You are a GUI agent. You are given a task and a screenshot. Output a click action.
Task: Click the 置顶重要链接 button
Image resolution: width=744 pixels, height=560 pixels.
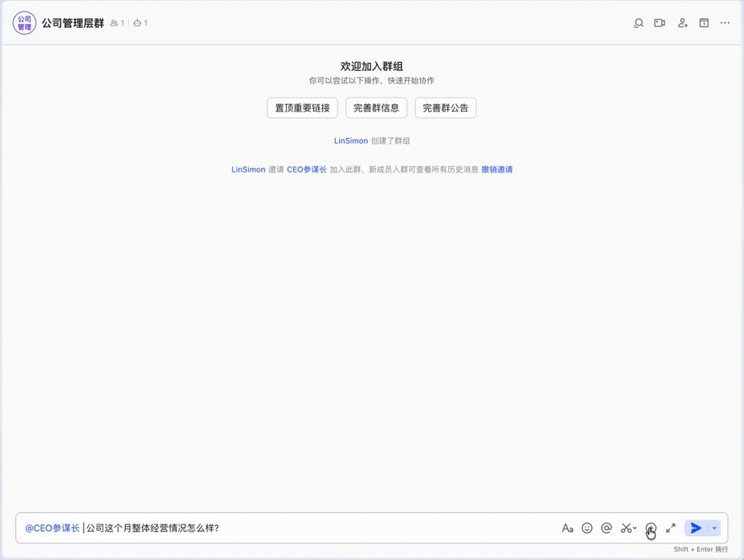tap(303, 108)
